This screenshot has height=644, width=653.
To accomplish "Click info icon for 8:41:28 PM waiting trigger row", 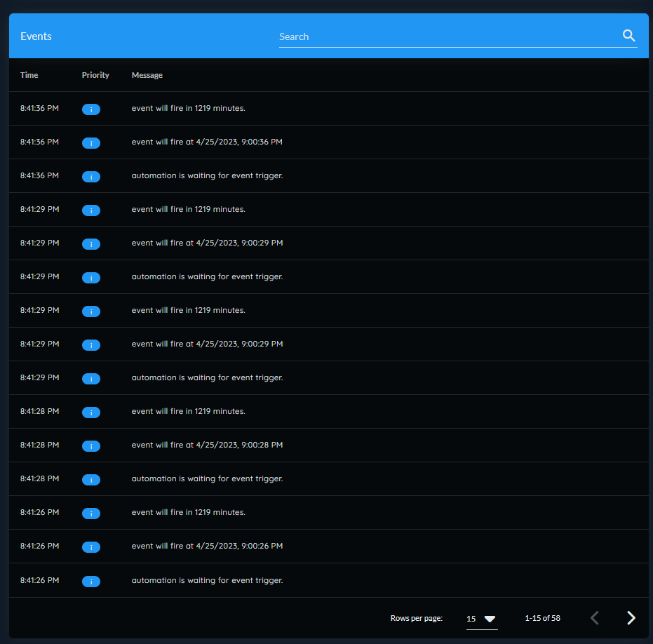I will click(91, 479).
